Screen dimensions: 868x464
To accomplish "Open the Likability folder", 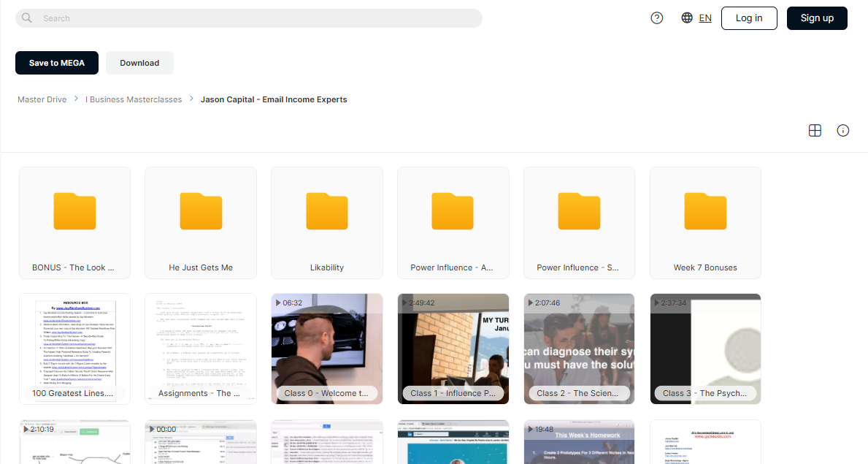I will pos(327,223).
